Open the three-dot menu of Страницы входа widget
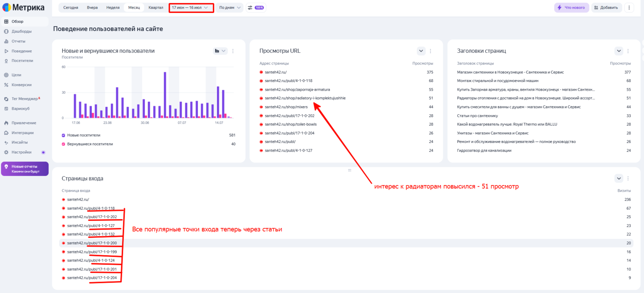644x293 pixels. coord(629,178)
